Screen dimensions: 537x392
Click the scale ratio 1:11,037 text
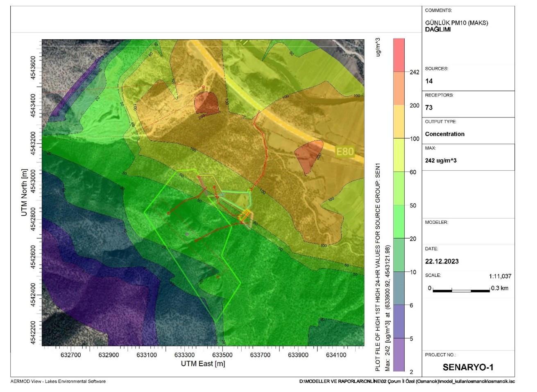tap(500, 276)
